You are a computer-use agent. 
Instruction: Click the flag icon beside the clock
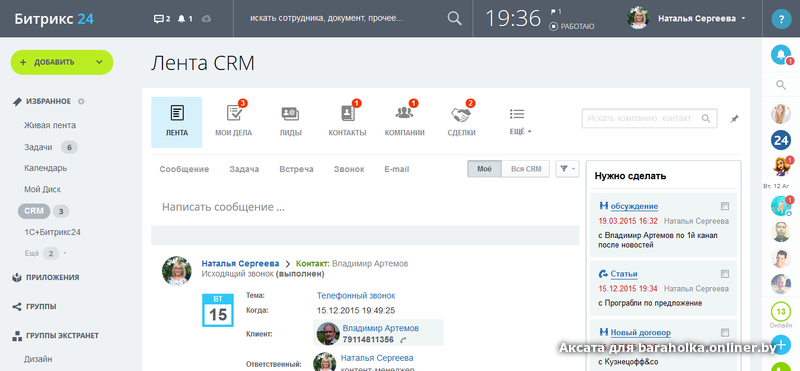pos(553,11)
